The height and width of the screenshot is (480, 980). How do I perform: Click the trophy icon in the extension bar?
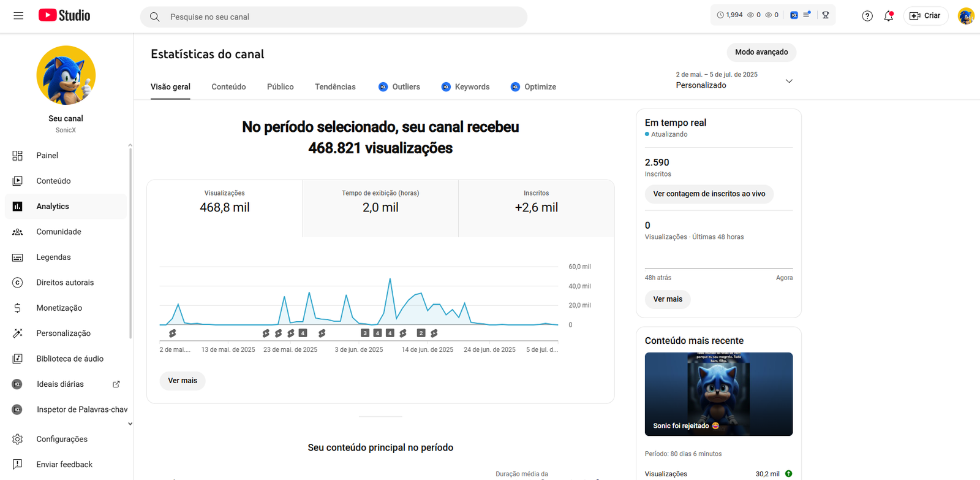coord(826,15)
